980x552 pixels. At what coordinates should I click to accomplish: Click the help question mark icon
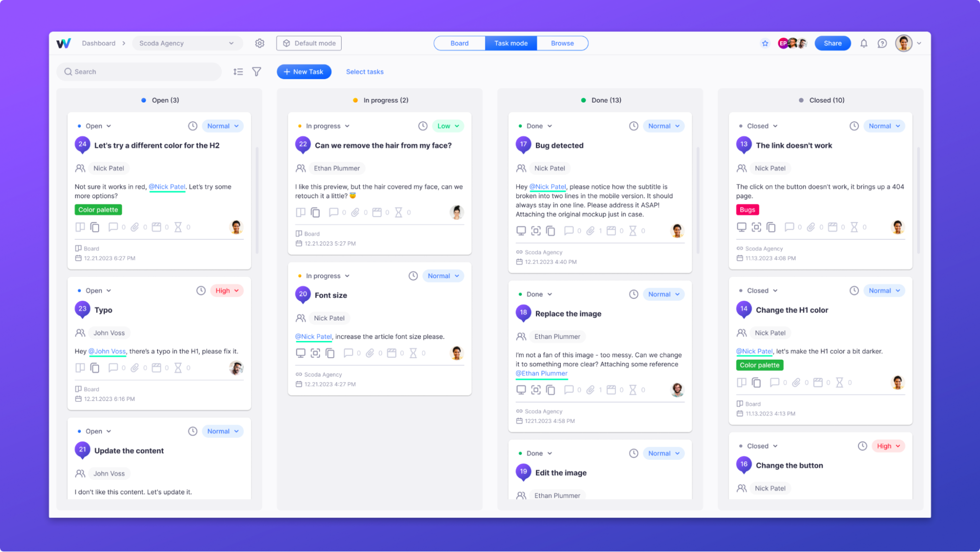(882, 43)
